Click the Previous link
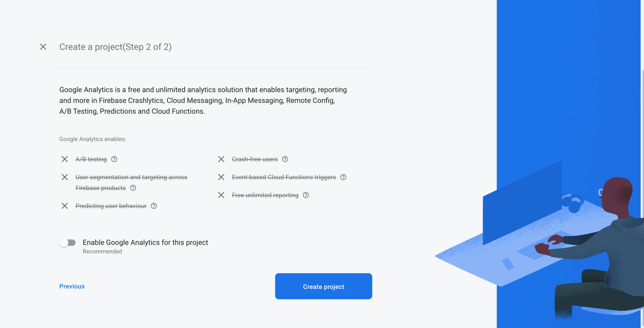The width and height of the screenshot is (644, 328). pyautogui.click(x=72, y=286)
